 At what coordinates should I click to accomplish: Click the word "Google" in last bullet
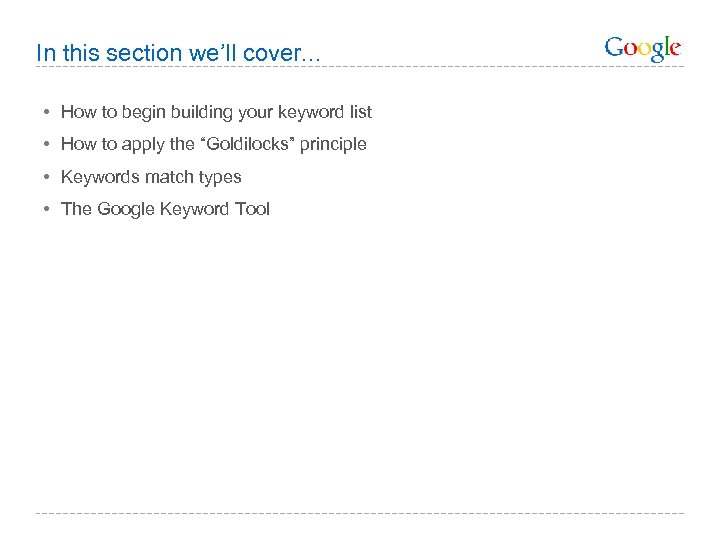(126, 209)
